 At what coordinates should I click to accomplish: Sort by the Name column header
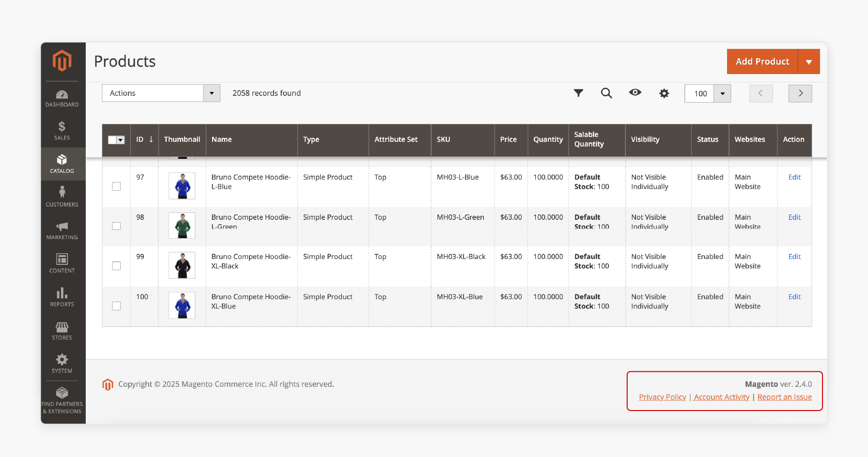pos(252,139)
